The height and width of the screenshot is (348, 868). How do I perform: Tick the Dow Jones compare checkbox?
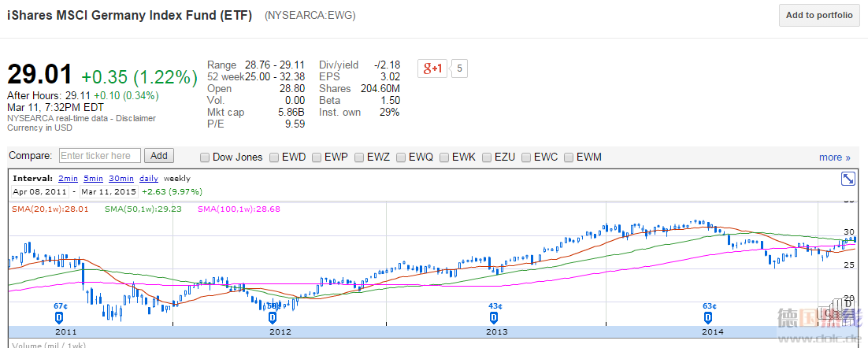click(205, 157)
